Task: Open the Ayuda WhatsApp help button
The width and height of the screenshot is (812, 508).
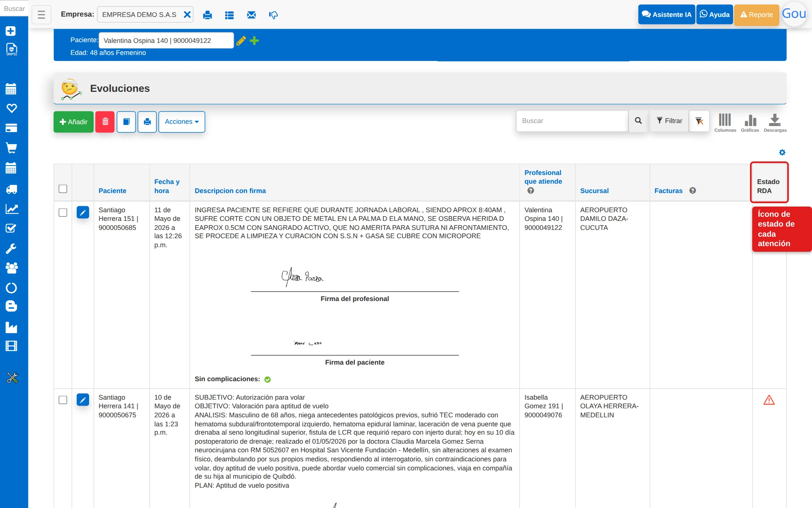Action: 715,15
